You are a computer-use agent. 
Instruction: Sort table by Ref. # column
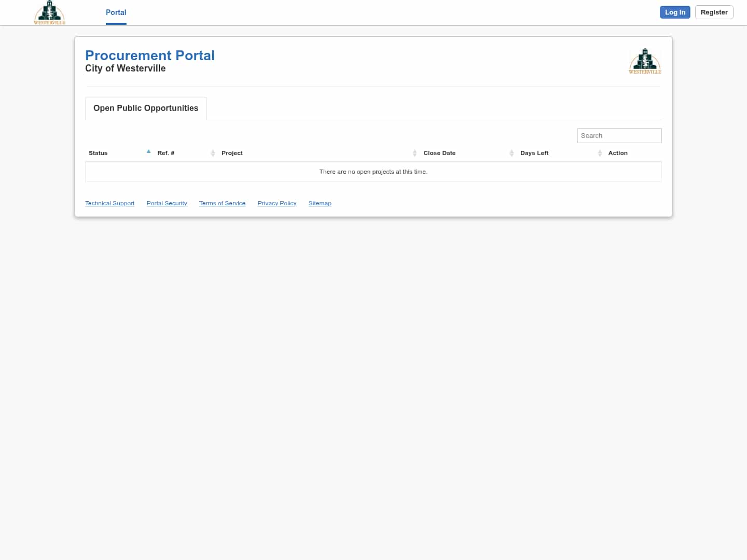click(x=186, y=153)
